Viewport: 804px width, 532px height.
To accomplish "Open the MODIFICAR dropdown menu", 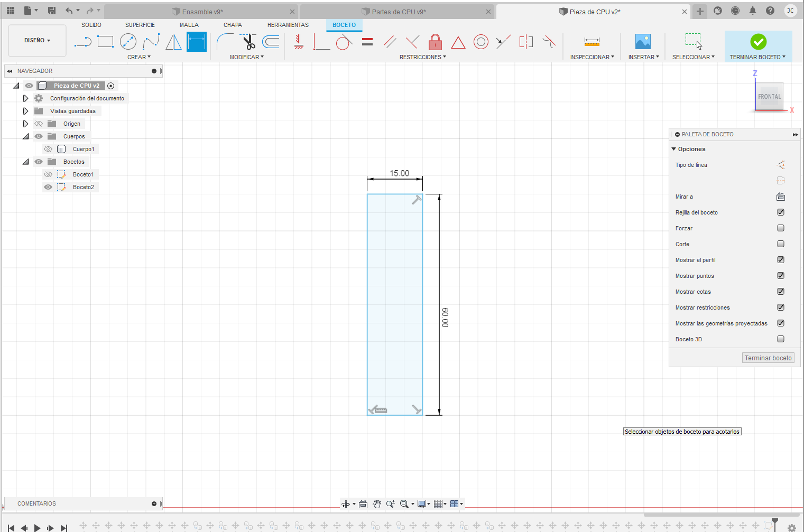I will click(247, 57).
